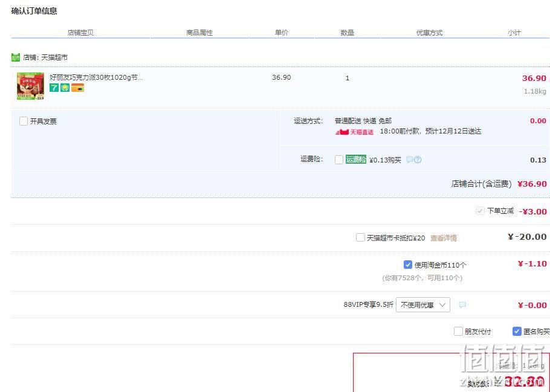Image resolution: width=550 pixels, height=392 pixels.
Task: Click the 预计12月12日送达 delivery estimate
Action: [x=453, y=132]
